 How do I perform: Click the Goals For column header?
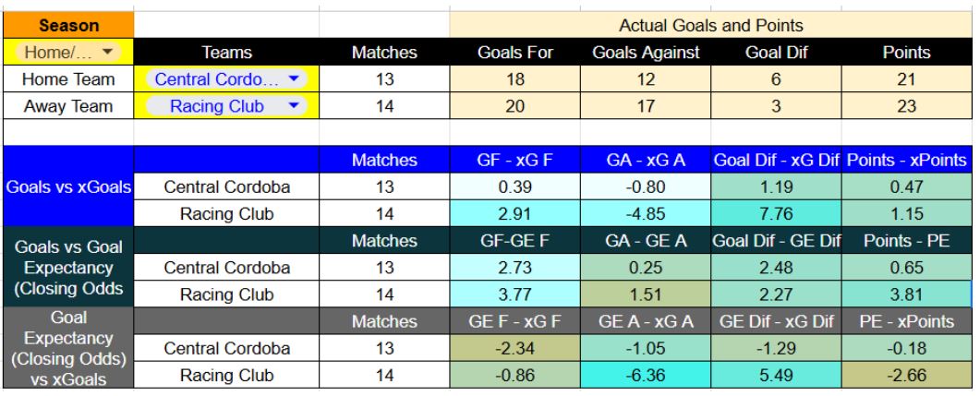click(x=514, y=54)
